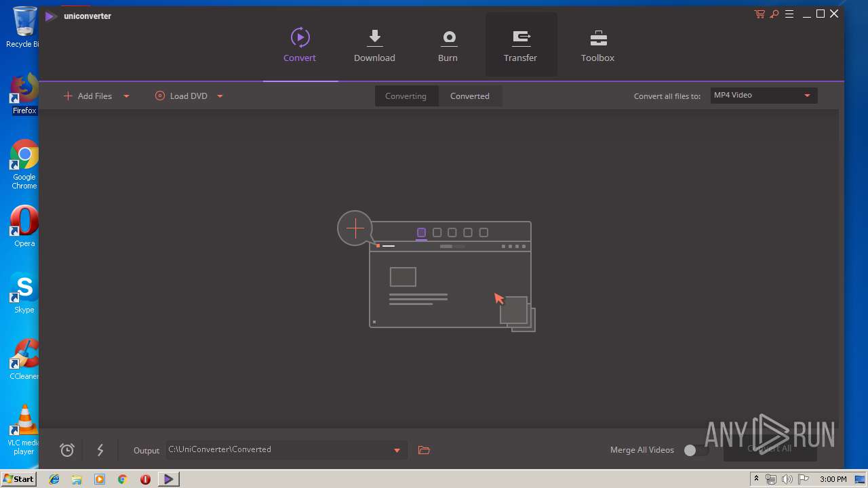This screenshot has height=488, width=868.
Task: Open the hamburger menu icon
Action: (x=789, y=14)
